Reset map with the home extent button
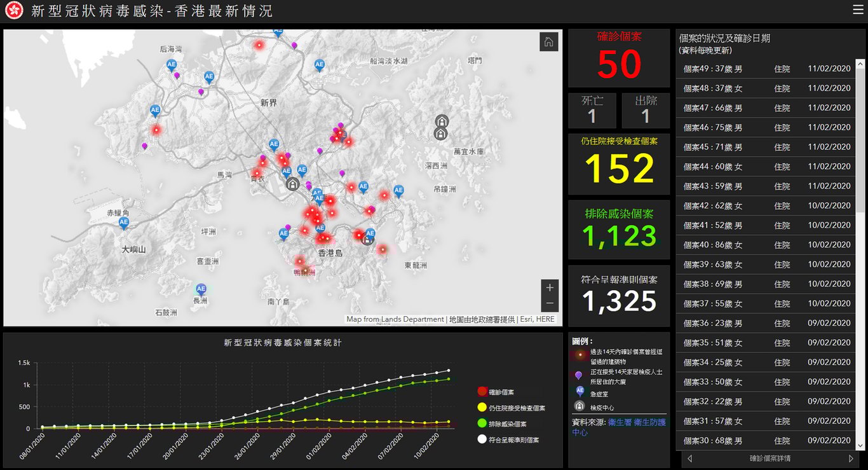This screenshot has width=868, height=470. pos(549,42)
